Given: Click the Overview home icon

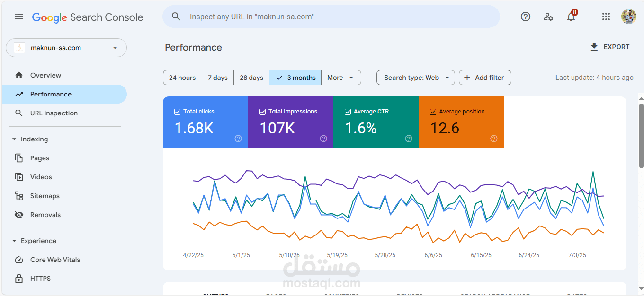Looking at the screenshot, I should [x=19, y=75].
